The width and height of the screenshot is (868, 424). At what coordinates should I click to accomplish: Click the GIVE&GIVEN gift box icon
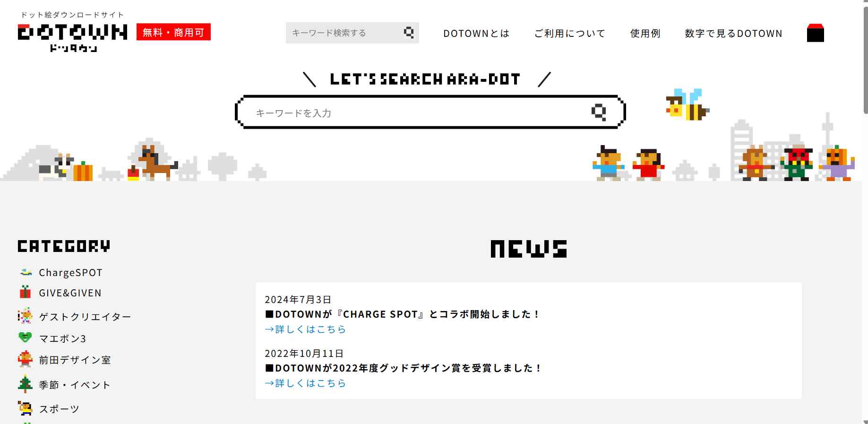click(x=26, y=292)
